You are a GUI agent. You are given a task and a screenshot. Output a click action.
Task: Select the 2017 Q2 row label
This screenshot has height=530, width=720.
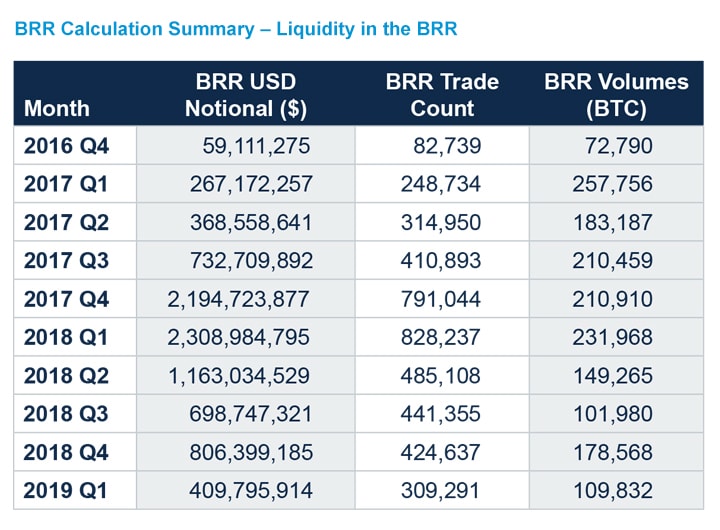66,222
